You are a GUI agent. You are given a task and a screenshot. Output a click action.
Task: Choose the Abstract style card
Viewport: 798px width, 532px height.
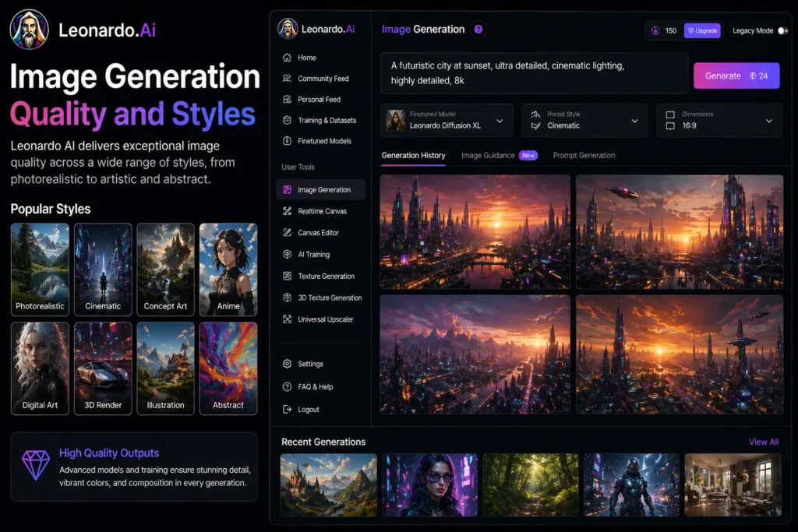pos(228,368)
